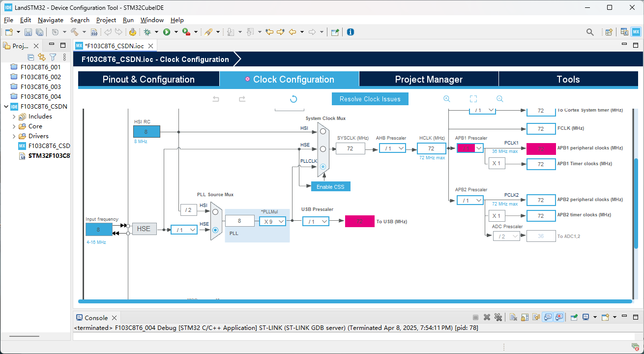The image size is (644, 354).
Task: Start debugging with the green bug icon
Action: pos(147,32)
